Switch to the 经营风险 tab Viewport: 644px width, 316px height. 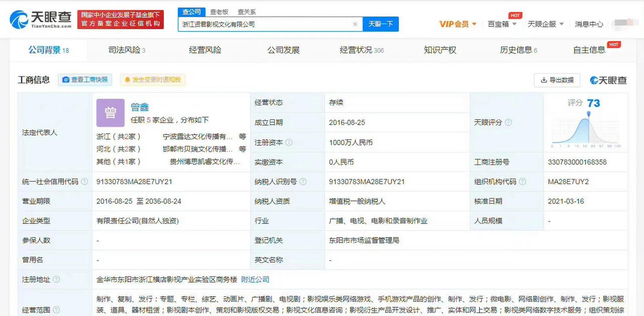[x=205, y=50]
